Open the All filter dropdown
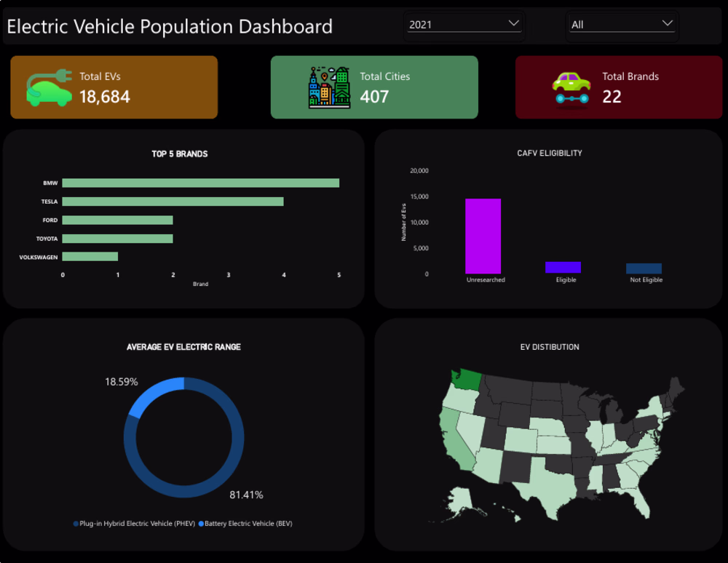Image resolution: width=728 pixels, height=563 pixels. [x=622, y=25]
